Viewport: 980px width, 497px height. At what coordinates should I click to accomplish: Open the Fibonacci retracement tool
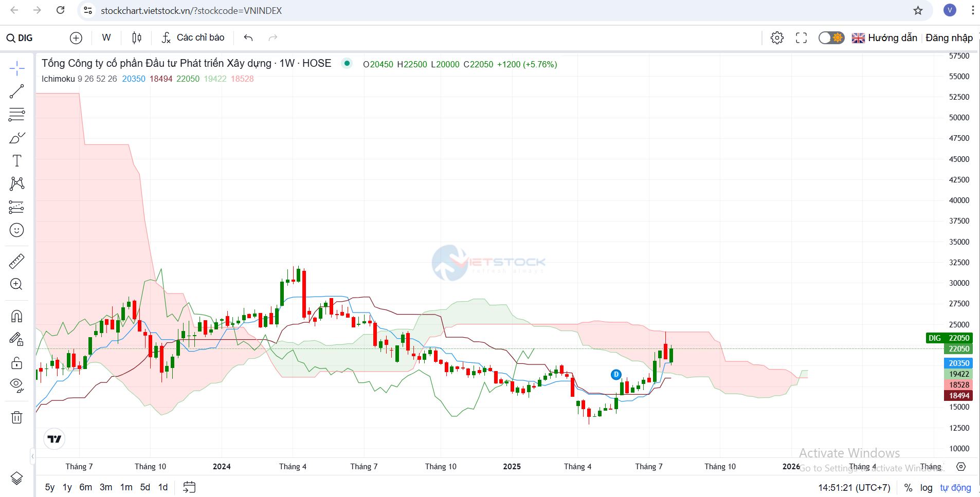16,115
